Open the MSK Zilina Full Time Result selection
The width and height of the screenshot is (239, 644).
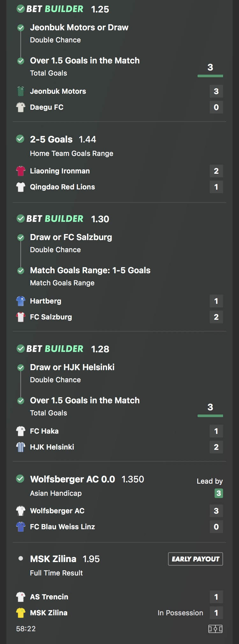(53, 559)
